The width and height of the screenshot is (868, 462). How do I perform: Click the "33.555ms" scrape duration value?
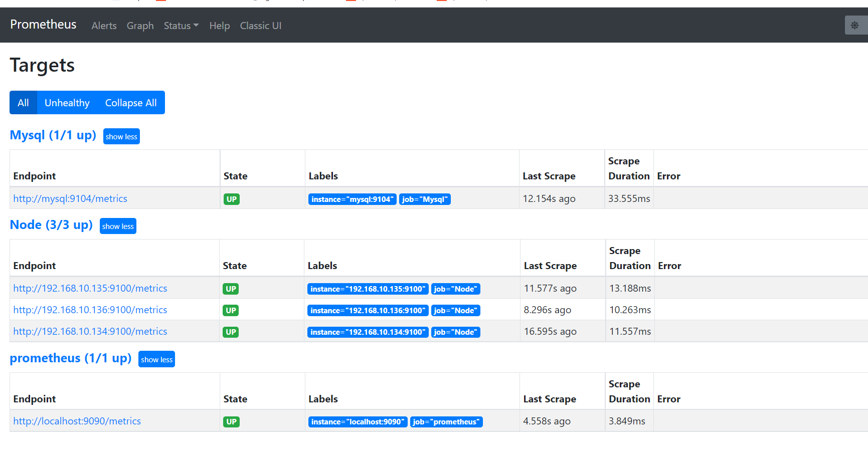pos(629,198)
